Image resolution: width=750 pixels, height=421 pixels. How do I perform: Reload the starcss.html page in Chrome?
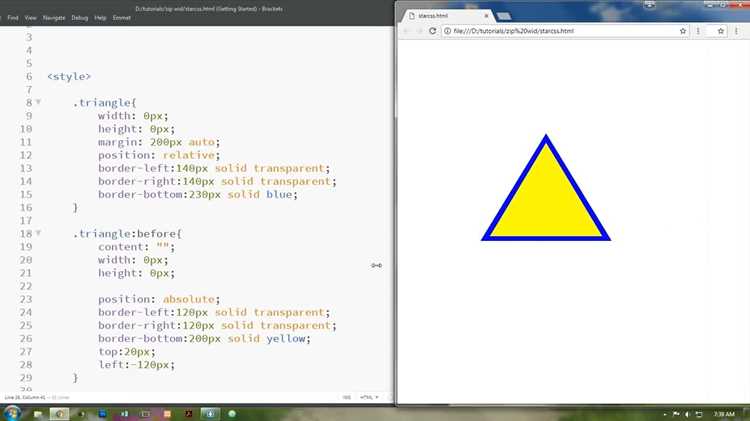[x=432, y=31]
